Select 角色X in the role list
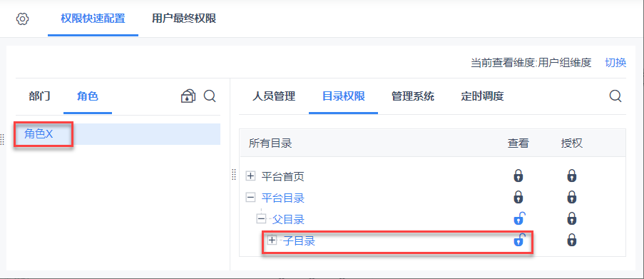This screenshot has height=279, width=644. 118,134
